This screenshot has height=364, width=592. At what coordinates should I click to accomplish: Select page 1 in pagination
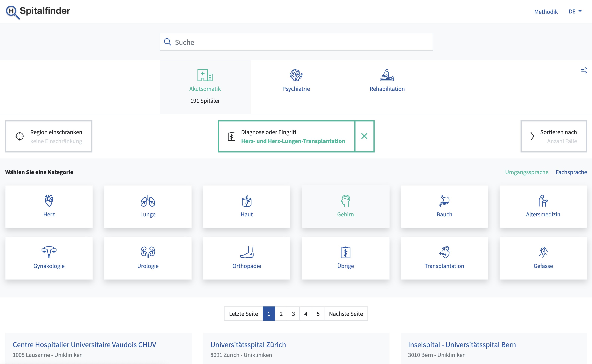268,313
